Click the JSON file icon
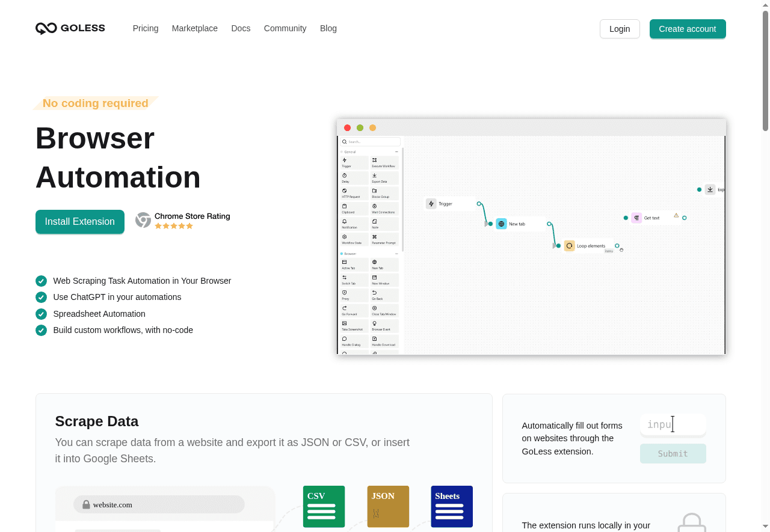Image resolution: width=770 pixels, height=532 pixels. (x=388, y=506)
